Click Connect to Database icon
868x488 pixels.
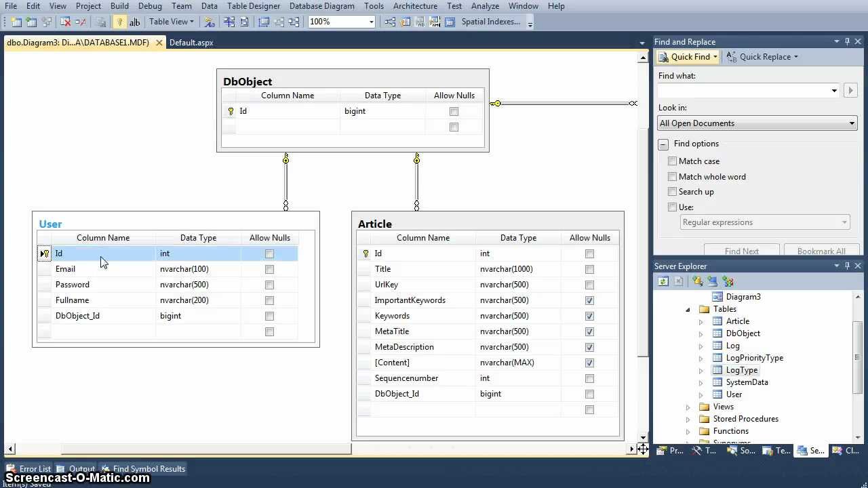click(697, 281)
